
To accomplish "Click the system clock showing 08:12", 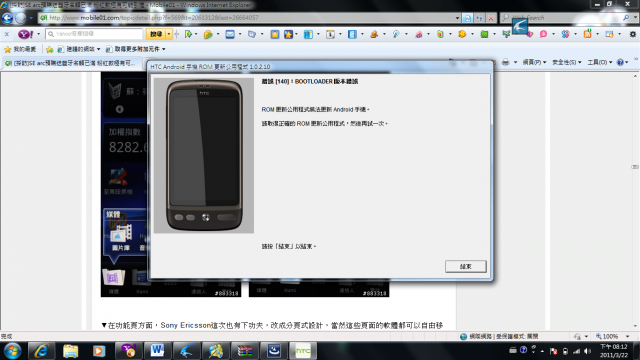I will point(614,351).
